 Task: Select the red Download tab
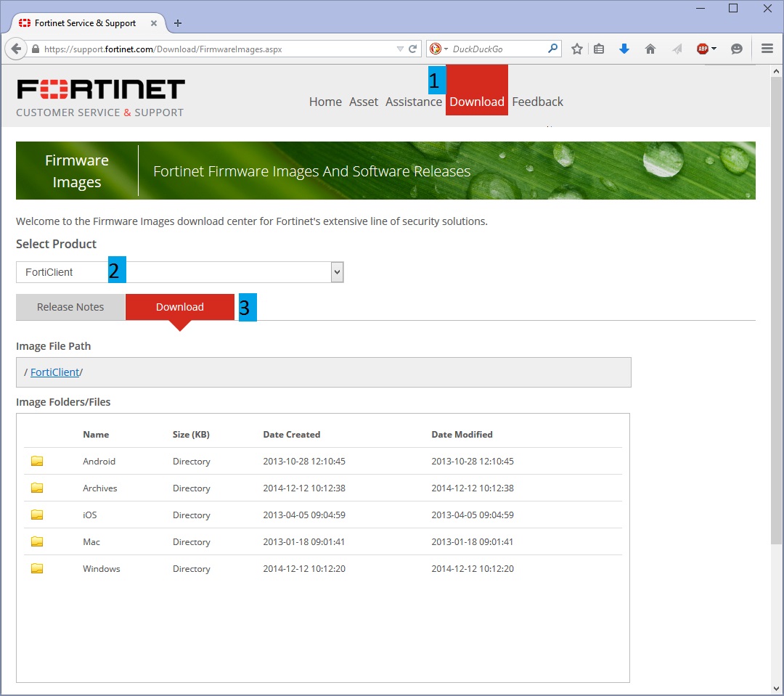point(180,307)
